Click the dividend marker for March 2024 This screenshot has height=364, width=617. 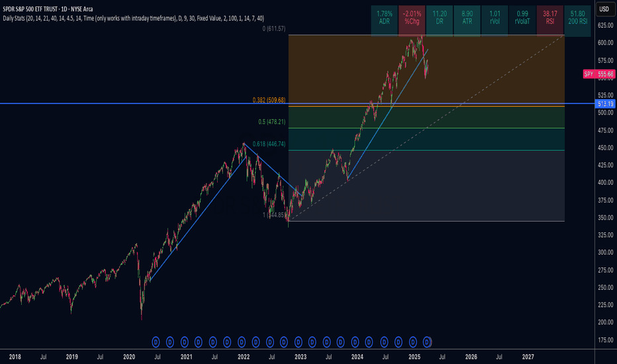369,342
